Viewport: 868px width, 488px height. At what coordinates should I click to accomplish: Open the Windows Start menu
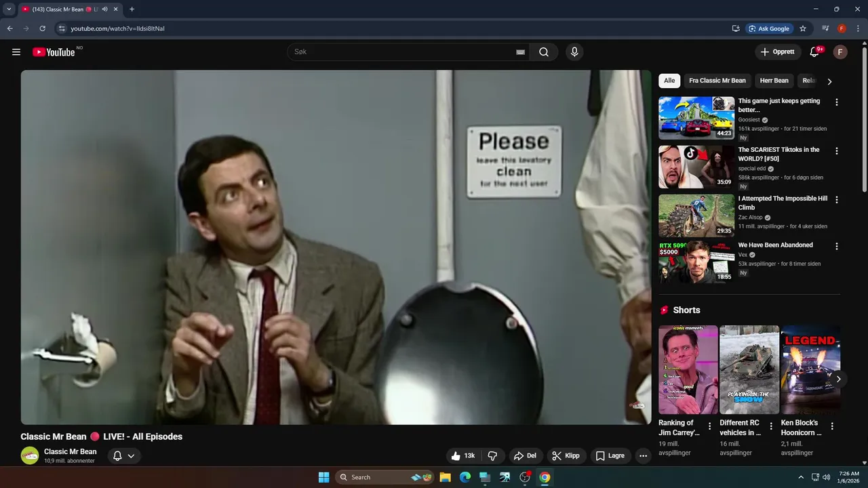click(x=323, y=477)
